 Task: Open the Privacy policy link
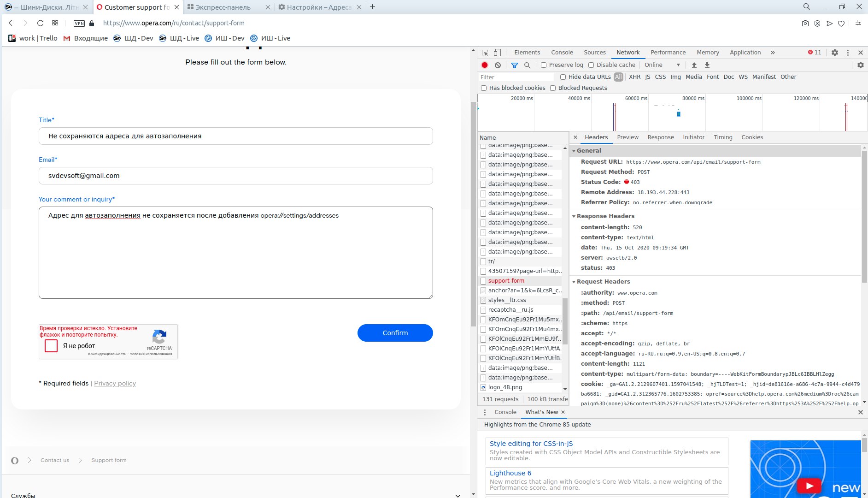[115, 384]
